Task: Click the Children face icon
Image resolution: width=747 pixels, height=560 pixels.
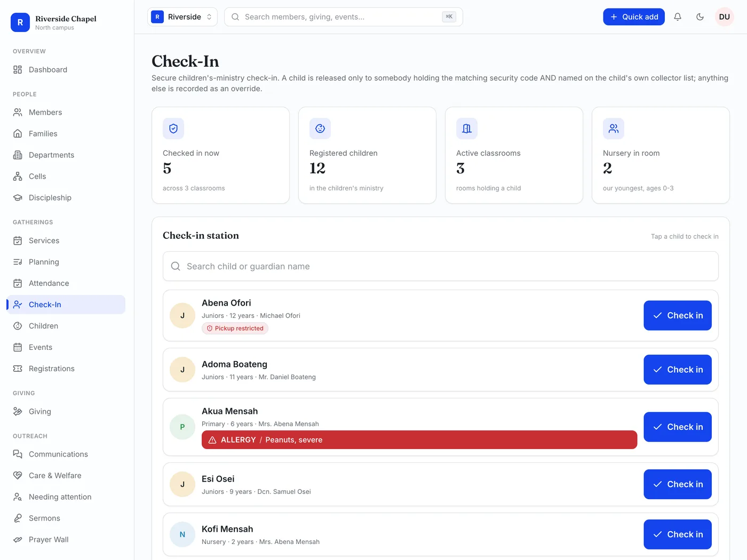Action: [18, 326]
